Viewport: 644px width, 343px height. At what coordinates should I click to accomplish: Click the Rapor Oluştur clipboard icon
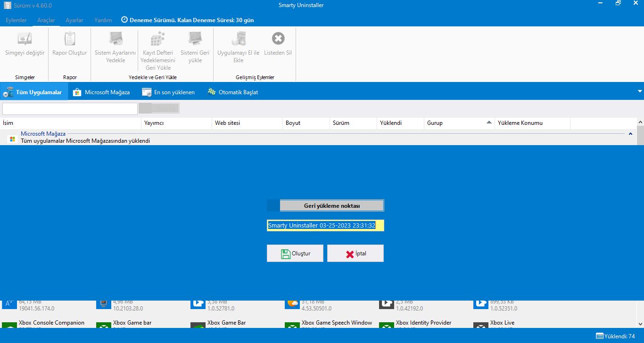click(70, 39)
